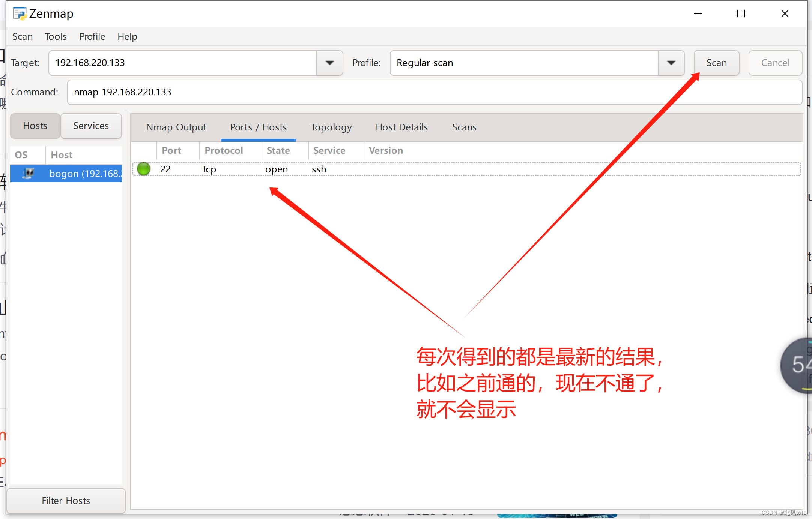Open the Nmap Output tab
Image resolution: width=812 pixels, height=519 pixels.
[176, 127]
